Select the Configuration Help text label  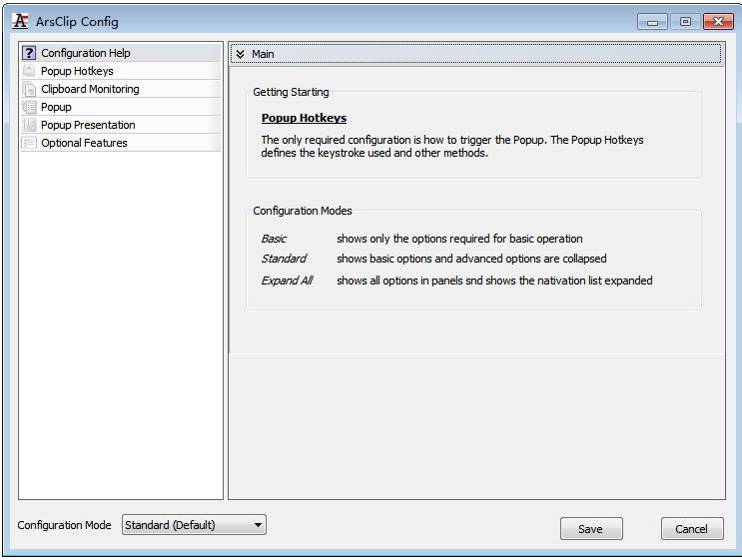[x=86, y=53]
